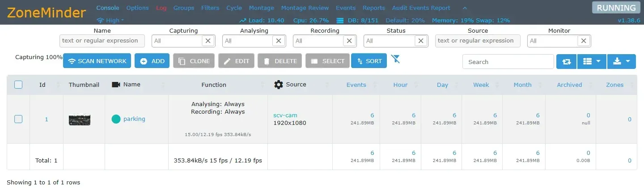Image resolution: width=644 pixels, height=188 pixels.
Task: Click the Edit button
Action: tap(236, 61)
